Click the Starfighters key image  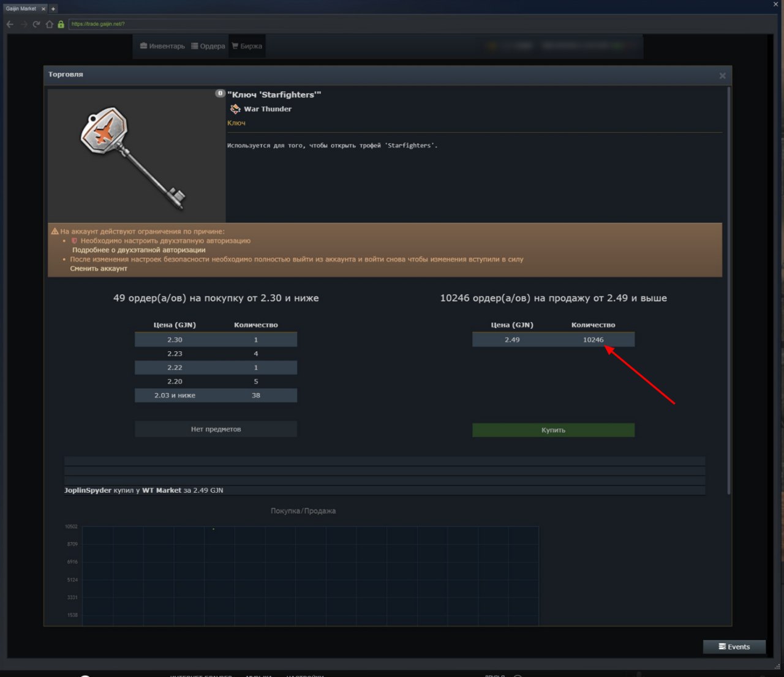pos(137,156)
